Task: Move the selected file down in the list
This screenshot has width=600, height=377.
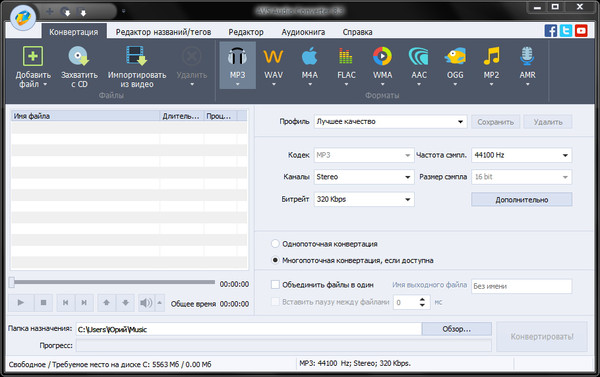Action: 126,303
